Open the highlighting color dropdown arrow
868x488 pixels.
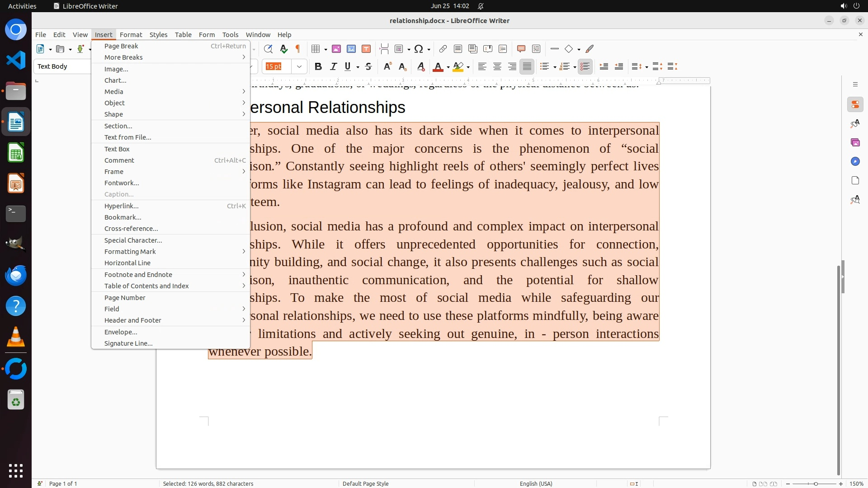(468, 67)
